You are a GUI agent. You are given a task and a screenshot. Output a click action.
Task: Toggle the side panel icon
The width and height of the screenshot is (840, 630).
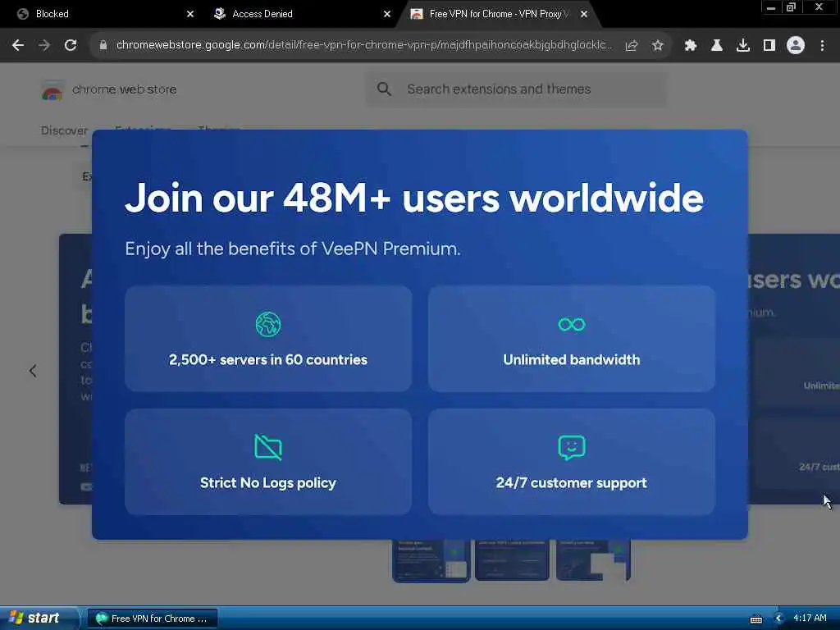(769, 46)
